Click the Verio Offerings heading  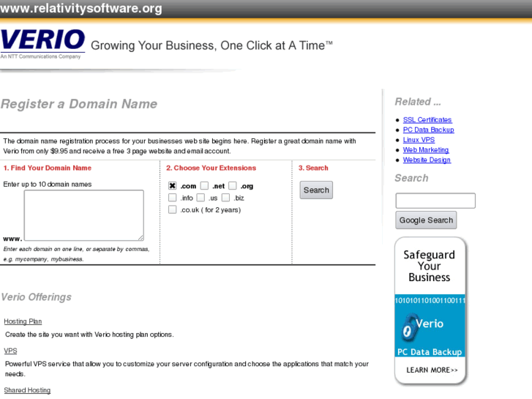[x=37, y=297]
